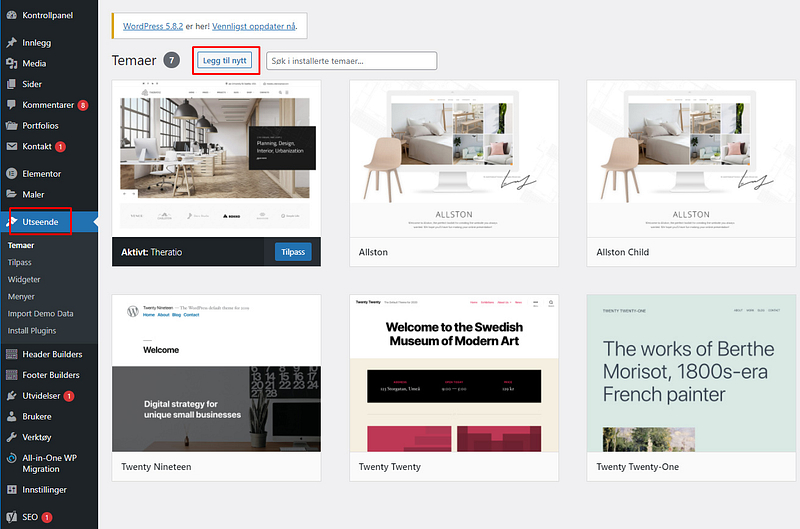This screenshot has height=529, width=800.
Task: Open the Elementor menu label
Action: coord(41,173)
